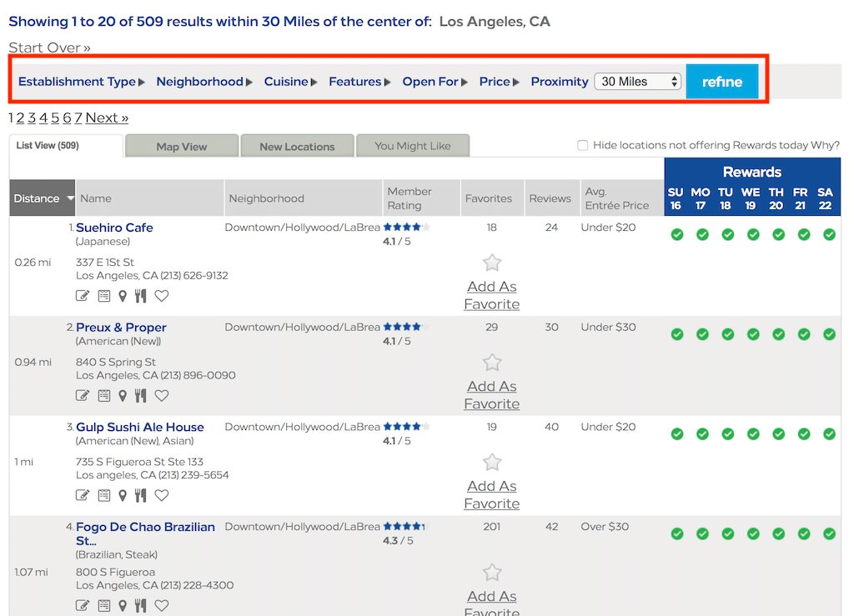Go to results page 2
The height and width of the screenshot is (616, 854).
click(x=20, y=118)
